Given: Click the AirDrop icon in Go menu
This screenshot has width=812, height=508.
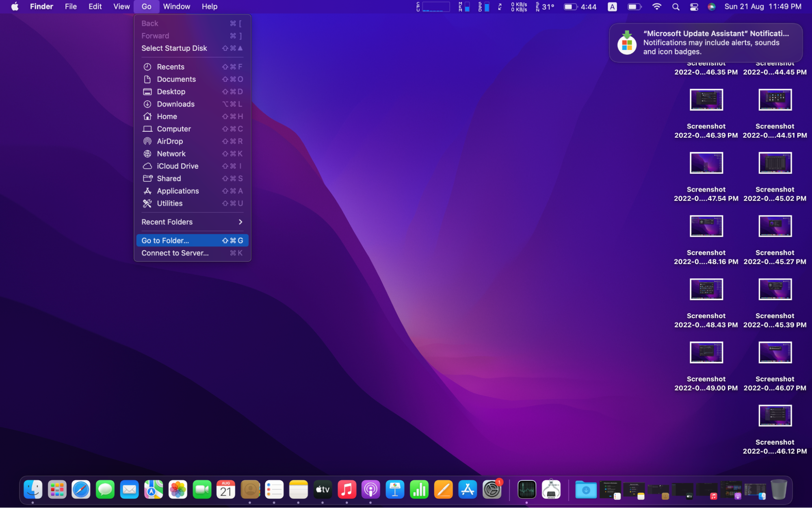Looking at the screenshot, I should 147,141.
